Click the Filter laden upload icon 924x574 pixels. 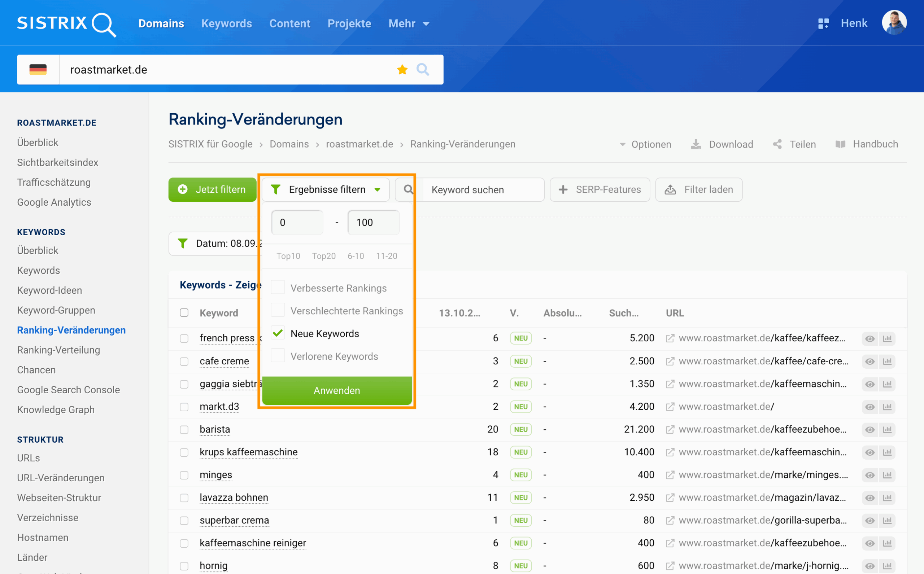point(671,189)
